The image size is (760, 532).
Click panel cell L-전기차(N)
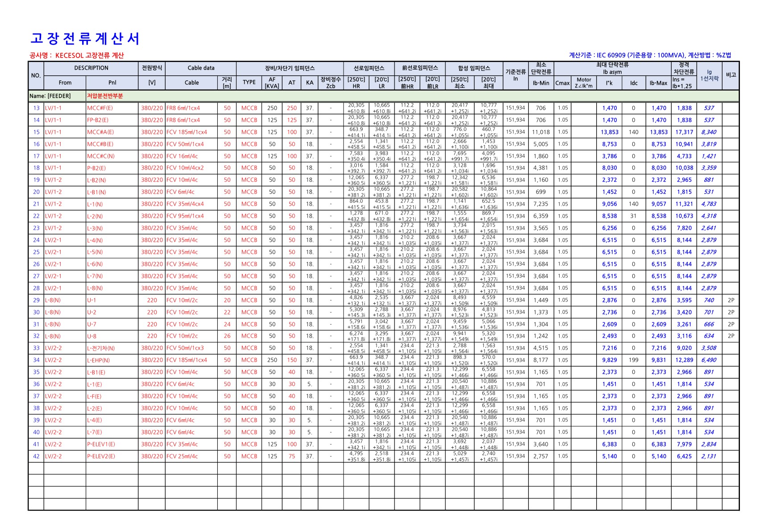pyautogui.click(x=101, y=348)
